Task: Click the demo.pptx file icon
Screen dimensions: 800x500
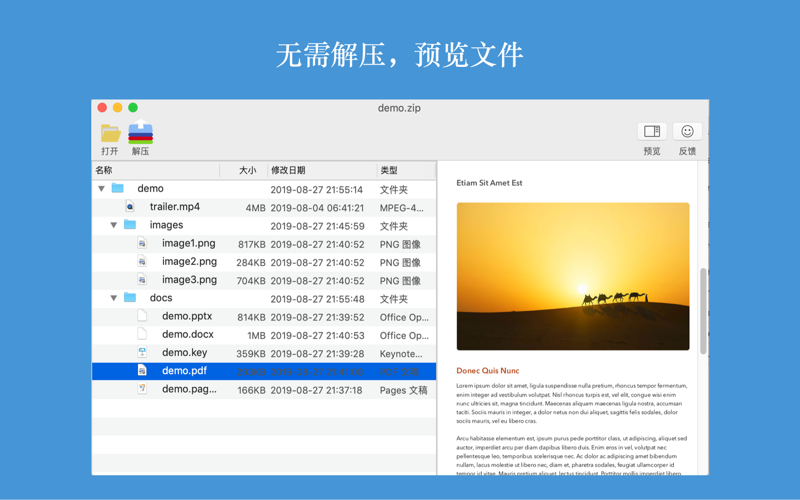Action: click(142, 316)
